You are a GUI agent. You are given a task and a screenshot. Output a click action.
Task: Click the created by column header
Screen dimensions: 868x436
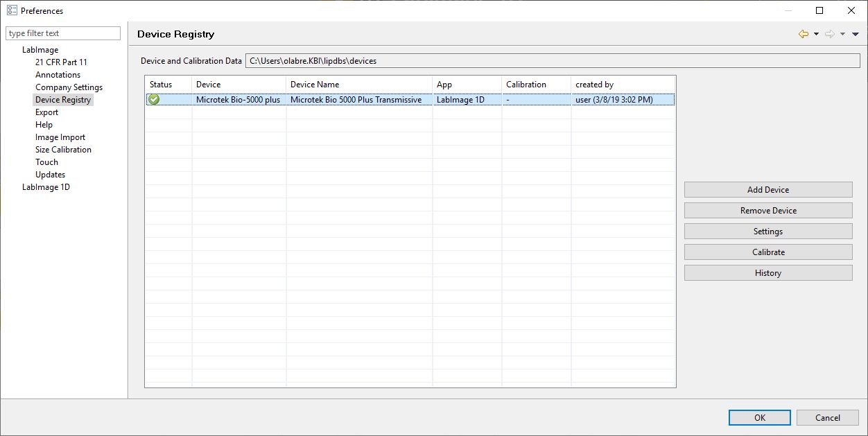623,85
